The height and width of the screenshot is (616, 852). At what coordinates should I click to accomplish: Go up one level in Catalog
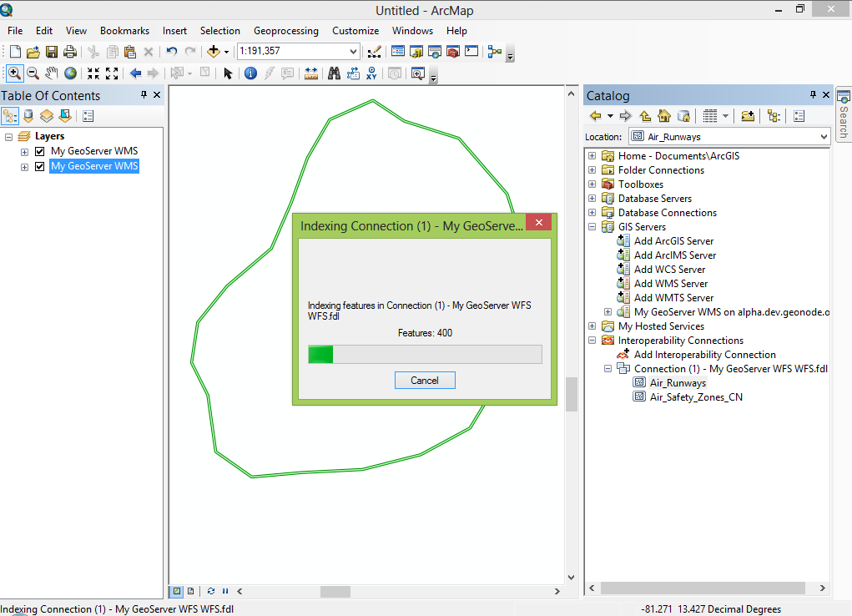[x=646, y=116]
